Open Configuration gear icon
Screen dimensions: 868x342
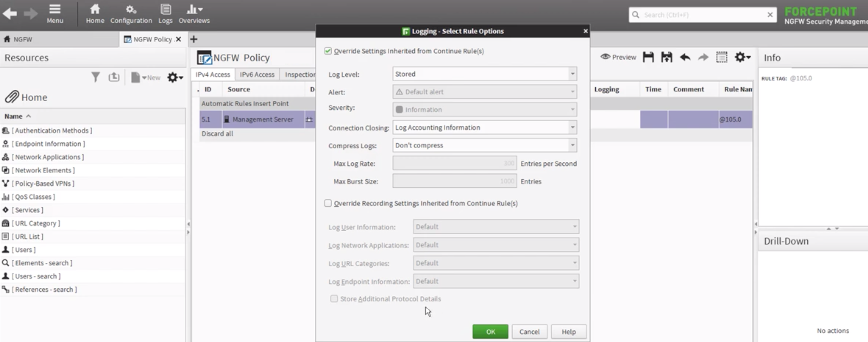tap(131, 14)
